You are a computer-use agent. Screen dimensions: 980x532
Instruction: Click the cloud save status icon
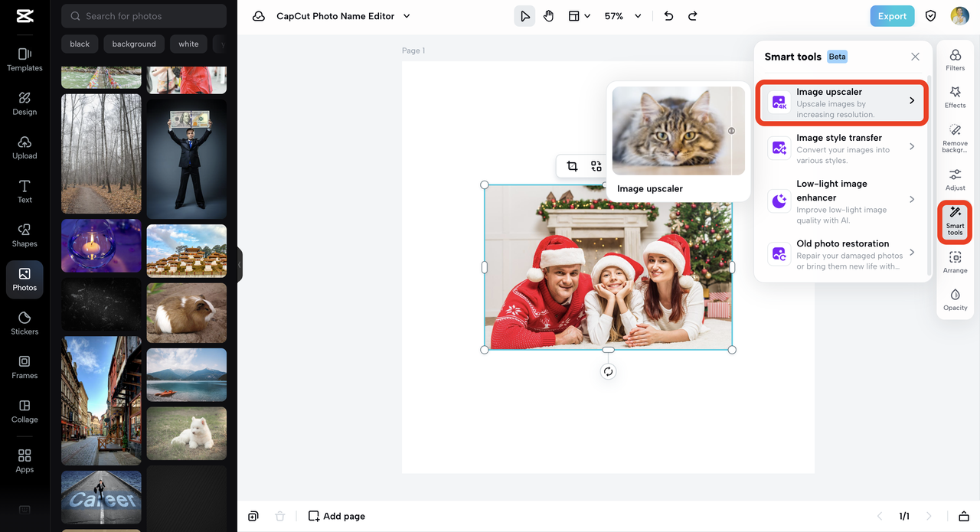[259, 16]
